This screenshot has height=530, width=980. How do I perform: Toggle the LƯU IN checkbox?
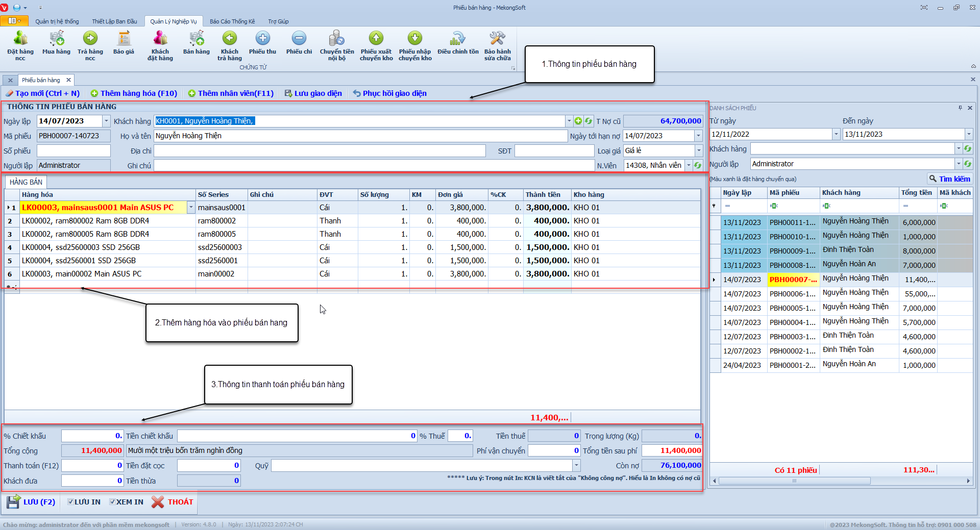point(71,502)
